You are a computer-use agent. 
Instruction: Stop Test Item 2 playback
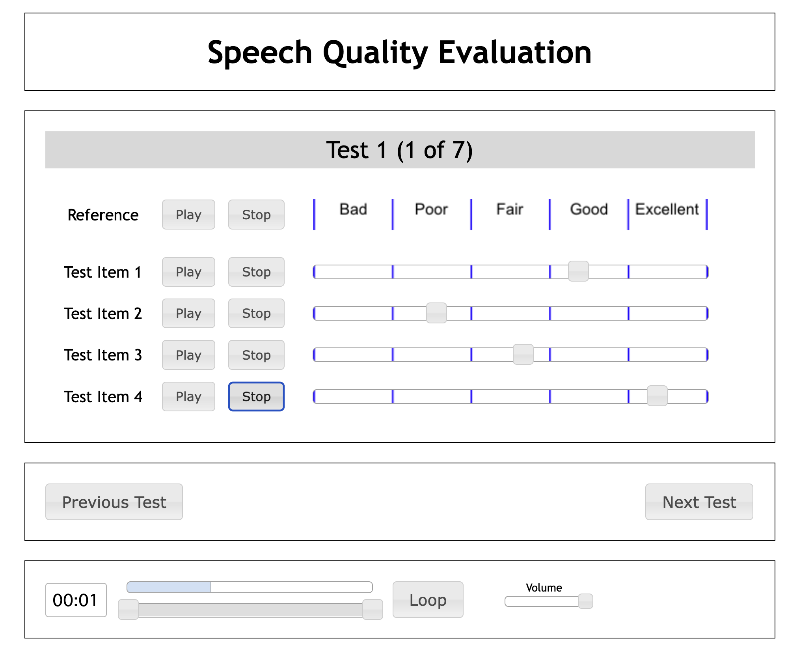tap(256, 313)
